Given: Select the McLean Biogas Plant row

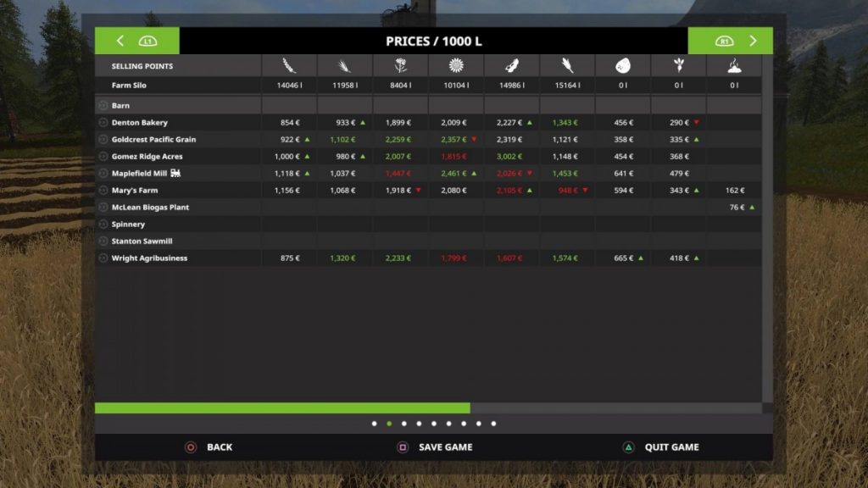Looking at the screenshot, I should [x=150, y=208].
